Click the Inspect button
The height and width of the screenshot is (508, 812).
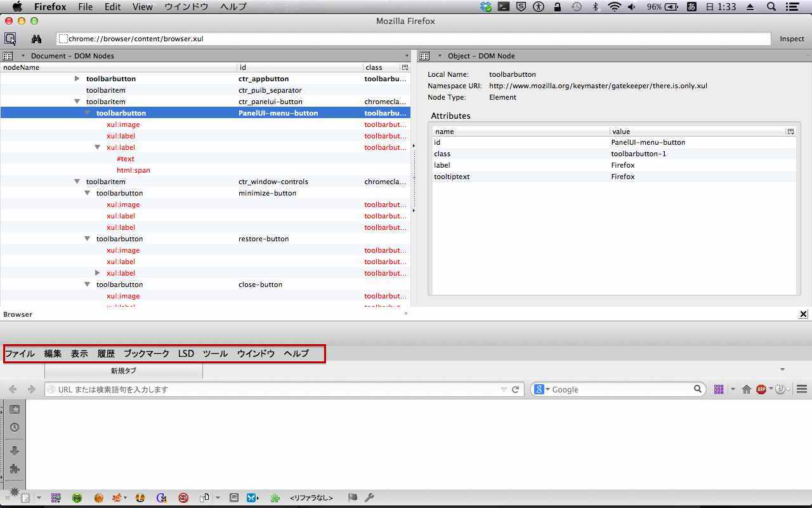coord(792,39)
